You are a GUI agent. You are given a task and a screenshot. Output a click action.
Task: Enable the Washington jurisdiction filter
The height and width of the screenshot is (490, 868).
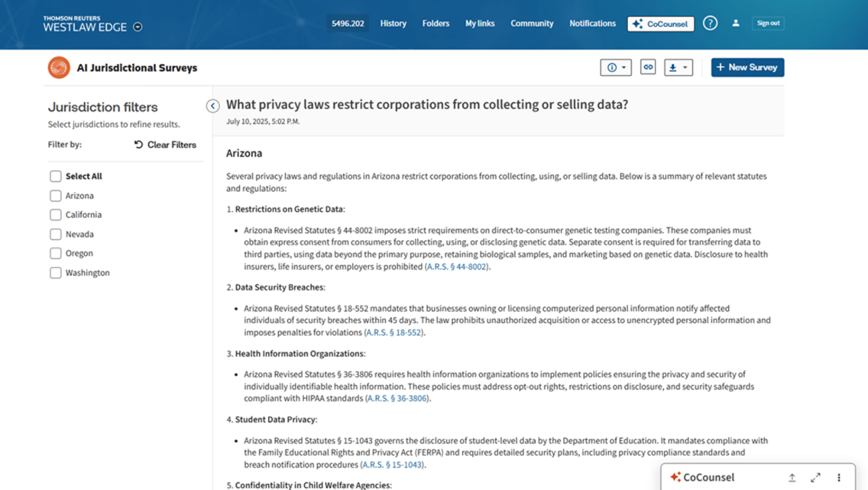tap(56, 273)
